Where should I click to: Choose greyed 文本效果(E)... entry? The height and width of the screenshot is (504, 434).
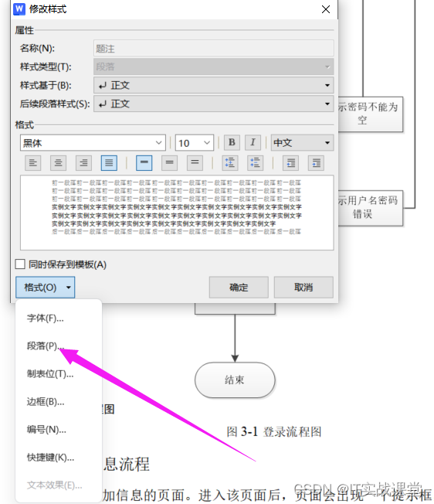[54, 485]
